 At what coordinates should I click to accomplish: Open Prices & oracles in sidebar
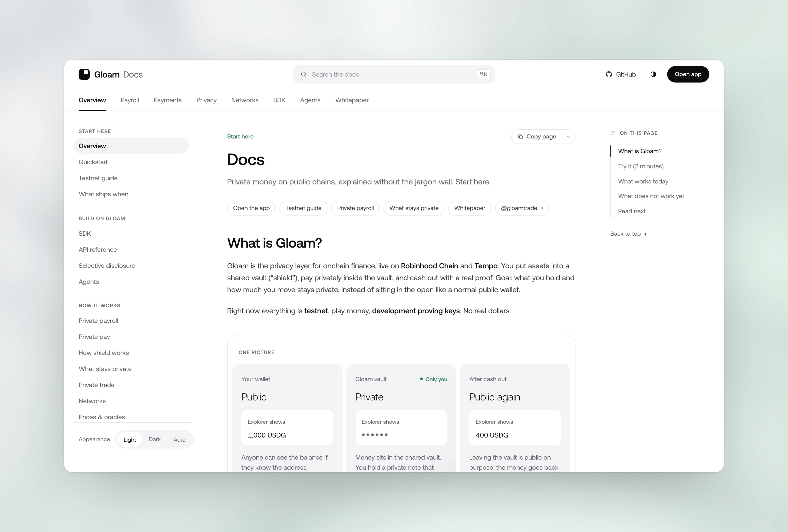pos(102,417)
